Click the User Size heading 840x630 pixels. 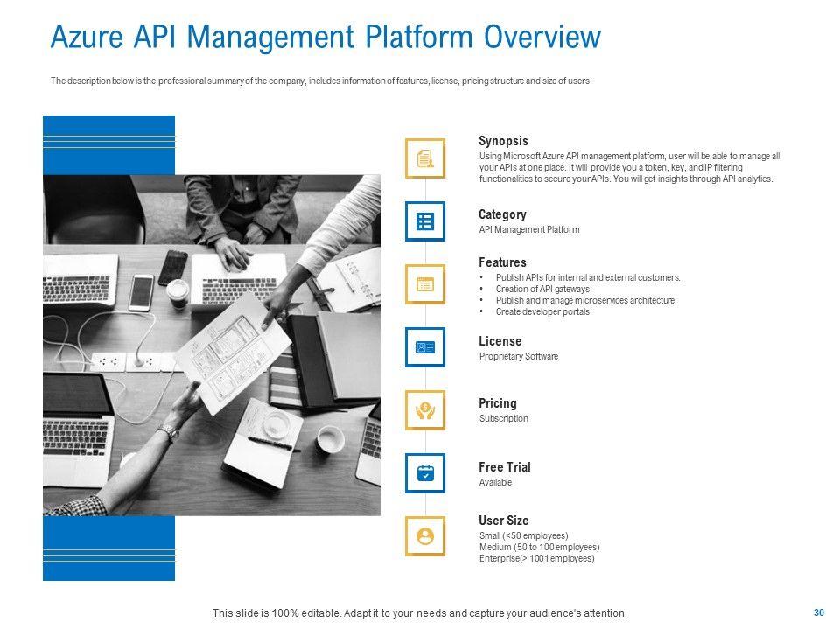pos(503,520)
